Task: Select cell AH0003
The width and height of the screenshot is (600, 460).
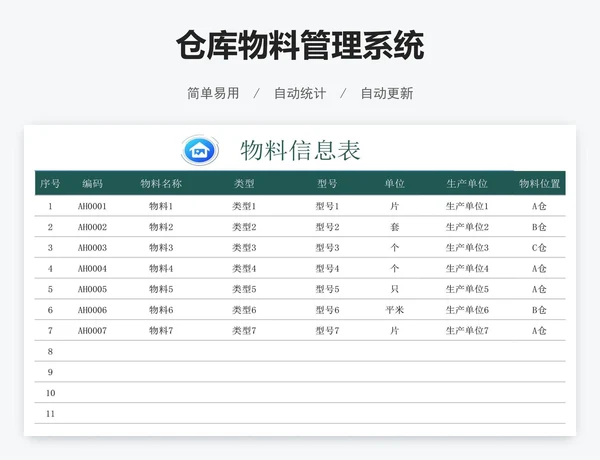Action: click(92, 248)
